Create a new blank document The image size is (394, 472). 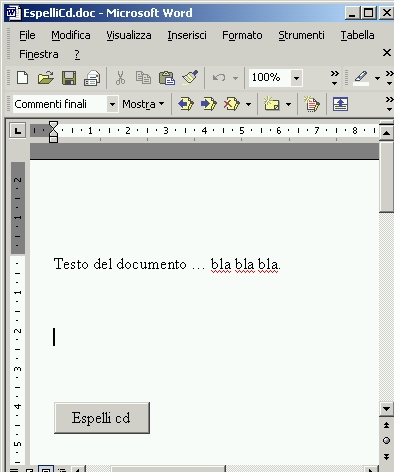coord(22,78)
